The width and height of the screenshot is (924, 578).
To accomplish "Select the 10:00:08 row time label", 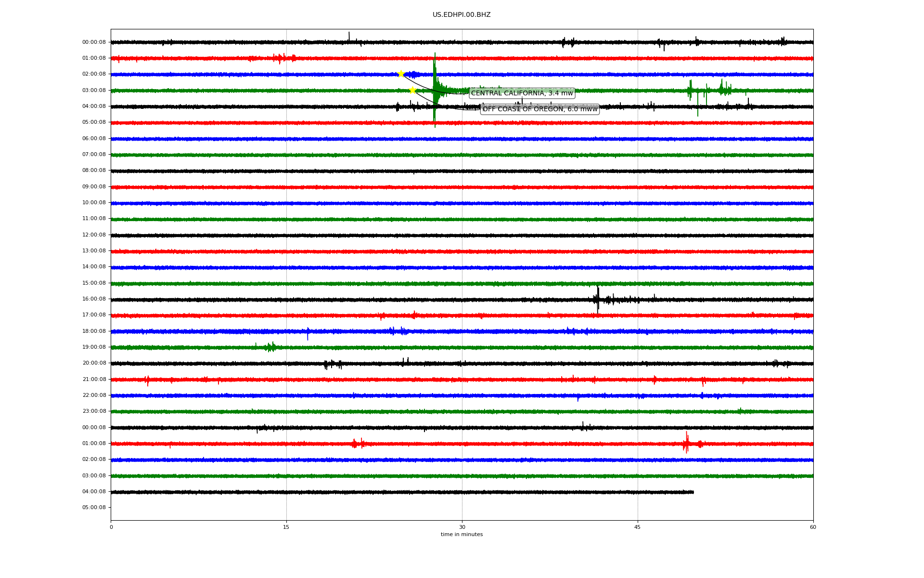I will [x=94, y=203].
